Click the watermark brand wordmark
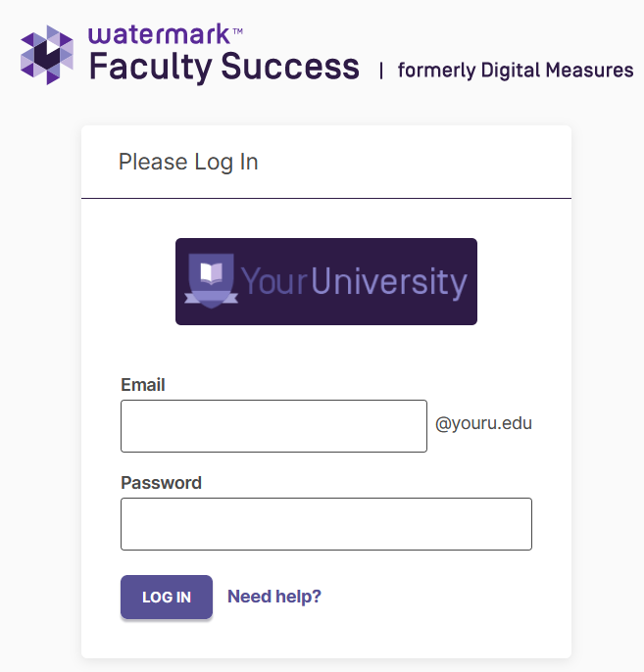Screen dimensions: 644x672 click(160, 34)
